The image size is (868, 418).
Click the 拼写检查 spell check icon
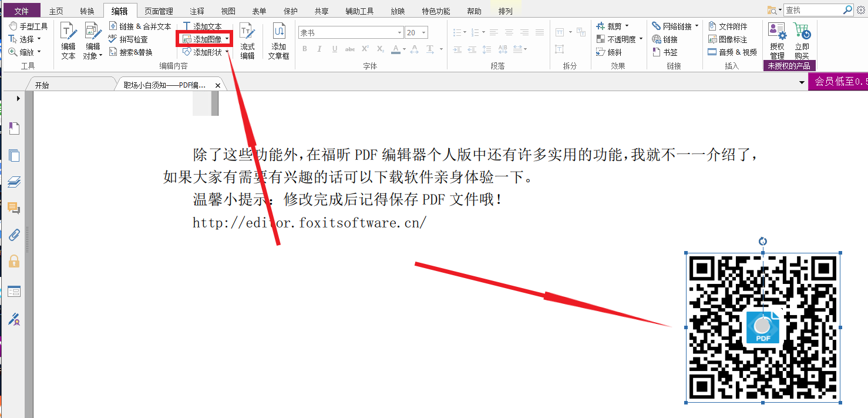pyautogui.click(x=112, y=37)
